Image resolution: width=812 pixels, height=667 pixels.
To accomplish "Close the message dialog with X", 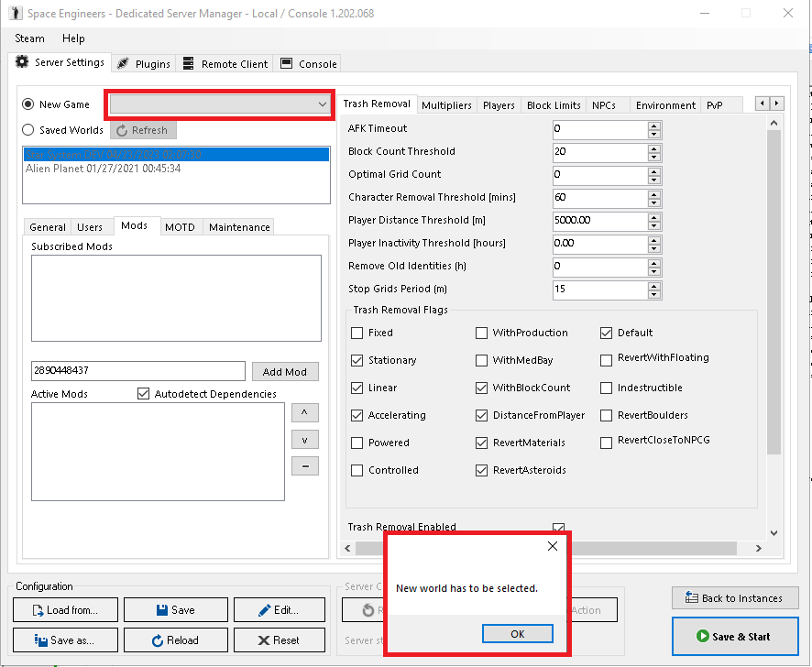I will pyautogui.click(x=552, y=547).
